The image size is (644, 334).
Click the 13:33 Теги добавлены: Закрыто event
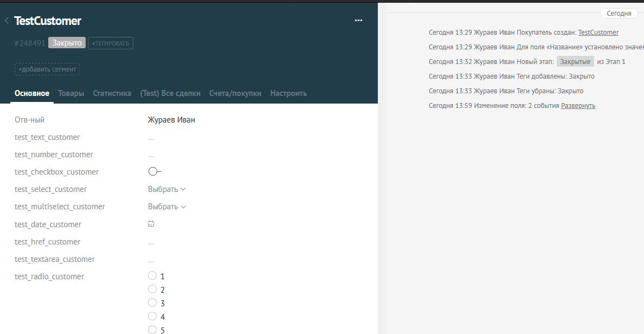[x=511, y=76]
